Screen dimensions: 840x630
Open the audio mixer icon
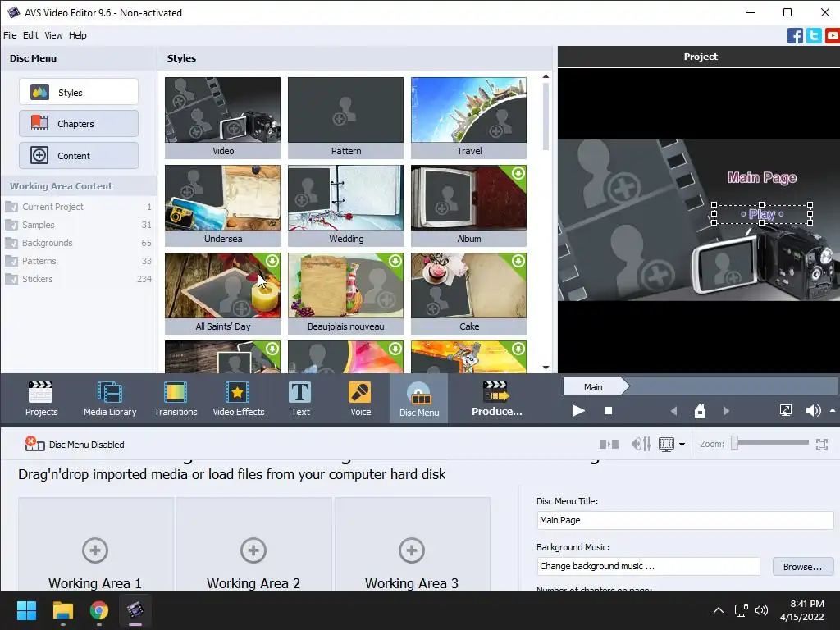pyautogui.click(x=641, y=444)
